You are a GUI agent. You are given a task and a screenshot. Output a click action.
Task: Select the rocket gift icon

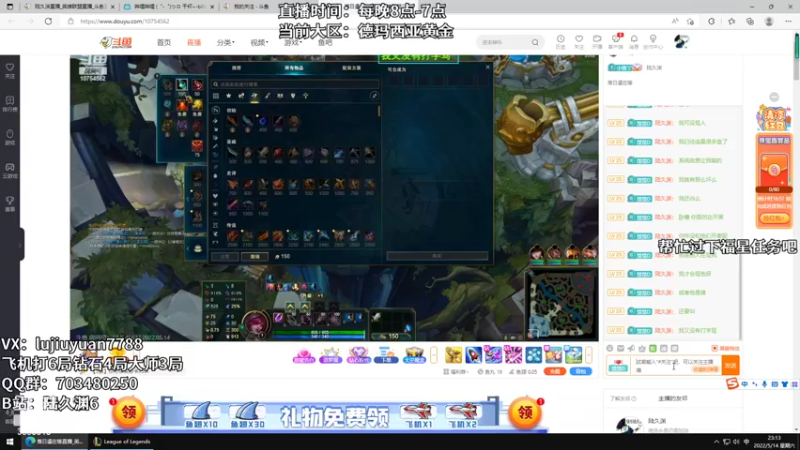473,355
